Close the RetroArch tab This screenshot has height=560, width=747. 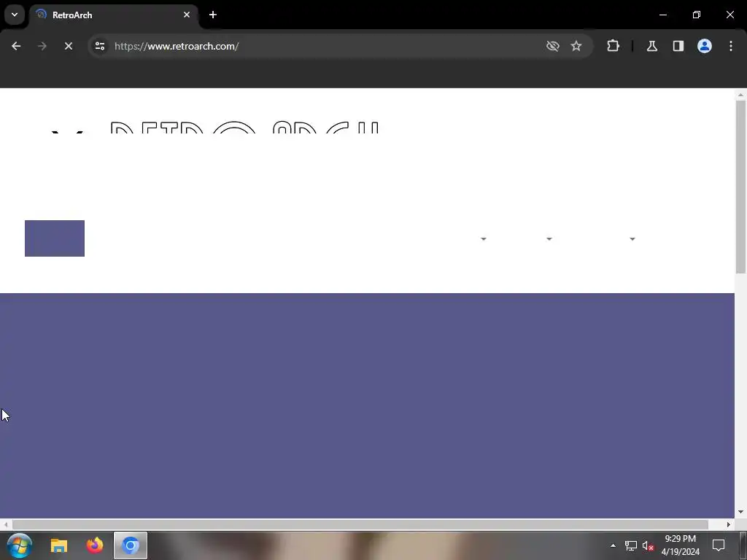[x=187, y=15]
